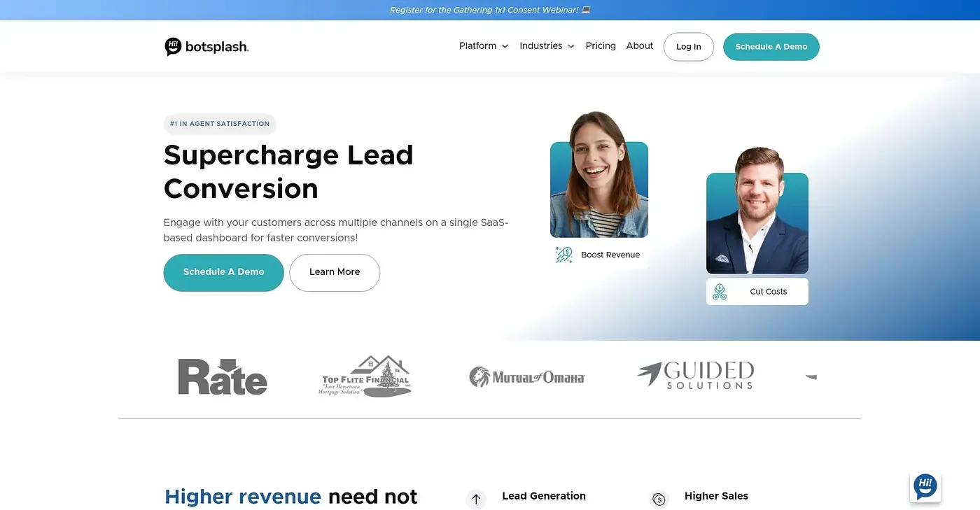Open the Gathering 1x1 Consent Webinar banner
This screenshot has width=980, height=510.
coord(490,10)
